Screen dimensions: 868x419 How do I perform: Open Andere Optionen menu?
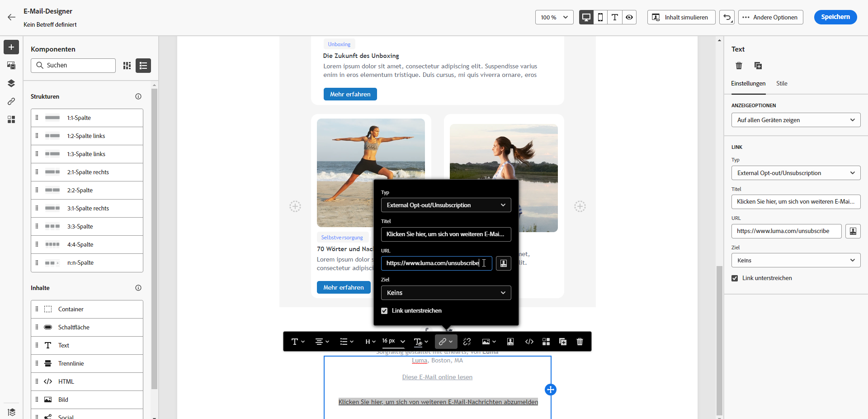tap(771, 17)
